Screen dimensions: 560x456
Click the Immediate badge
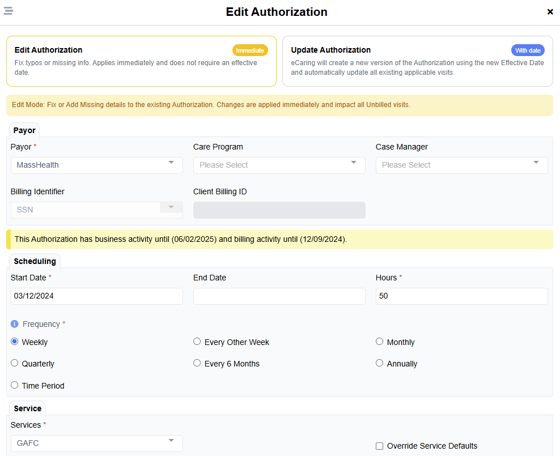pyautogui.click(x=250, y=50)
